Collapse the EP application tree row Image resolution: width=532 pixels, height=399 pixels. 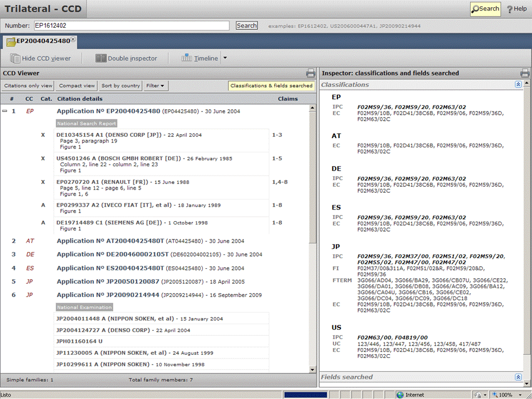click(5, 111)
